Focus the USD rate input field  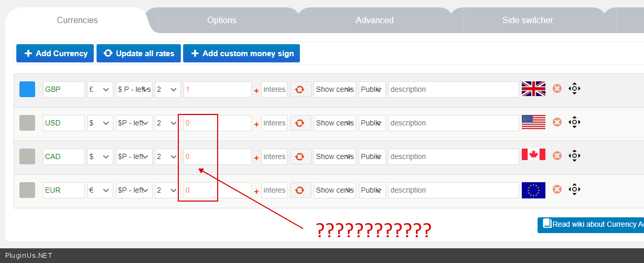click(x=218, y=123)
